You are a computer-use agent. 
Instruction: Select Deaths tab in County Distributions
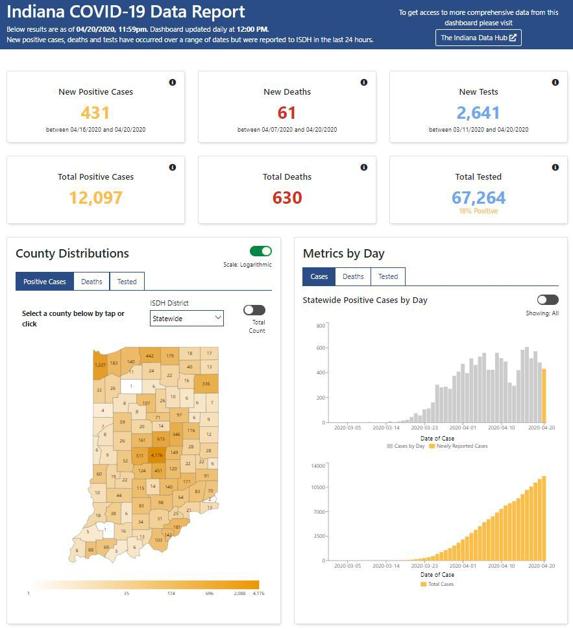92,282
